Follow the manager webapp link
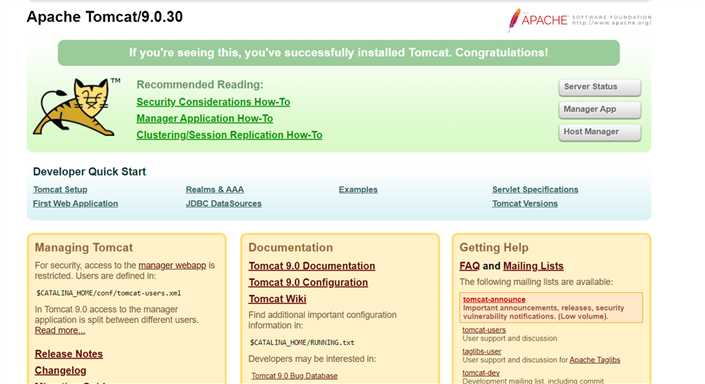Image resolution: width=705 pixels, height=384 pixels. click(x=172, y=265)
